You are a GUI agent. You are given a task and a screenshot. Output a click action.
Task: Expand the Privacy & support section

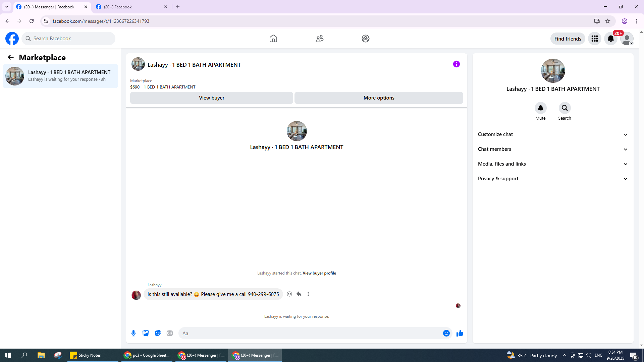click(x=553, y=179)
